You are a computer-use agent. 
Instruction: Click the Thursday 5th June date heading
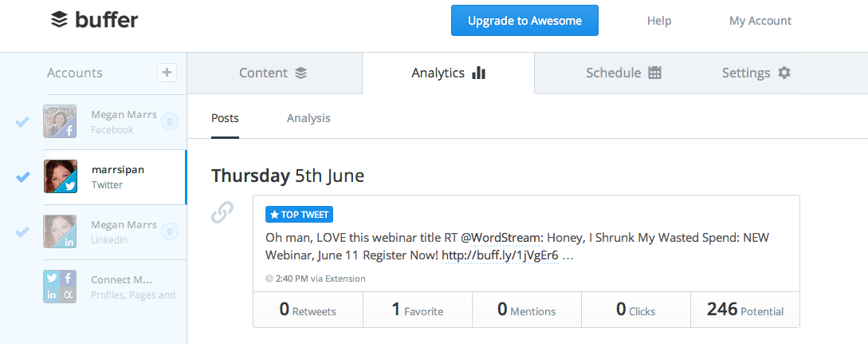288,176
